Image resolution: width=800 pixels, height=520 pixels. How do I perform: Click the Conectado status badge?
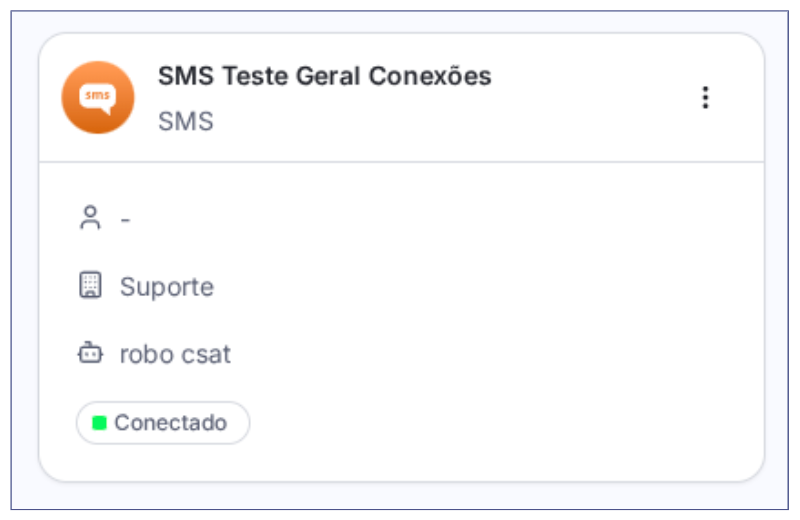point(163,423)
